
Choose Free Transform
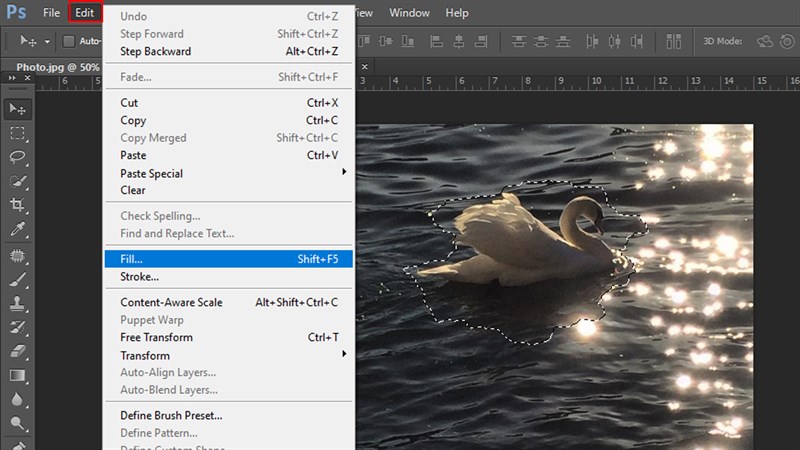[229, 337]
